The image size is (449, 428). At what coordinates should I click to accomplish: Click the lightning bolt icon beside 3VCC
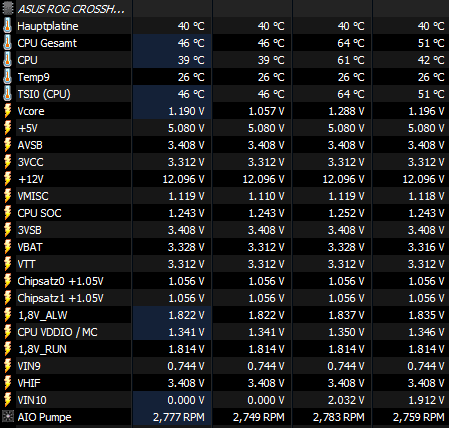(x=7, y=162)
